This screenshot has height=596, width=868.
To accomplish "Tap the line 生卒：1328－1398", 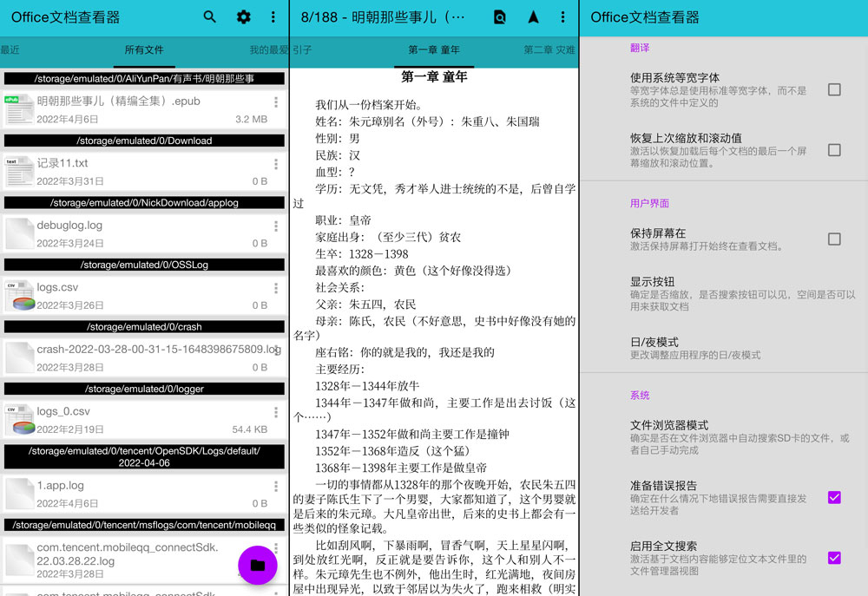I will [361, 254].
